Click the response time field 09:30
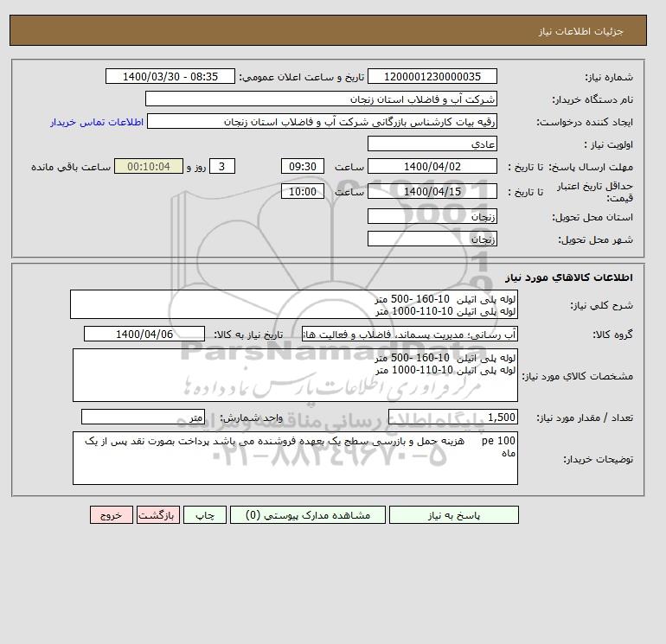 coord(303,167)
